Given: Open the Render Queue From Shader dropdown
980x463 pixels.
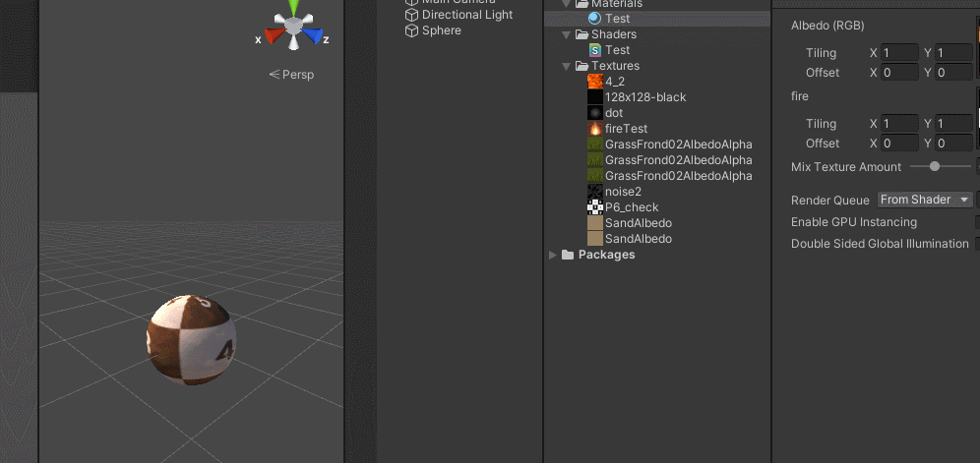Looking at the screenshot, I should [x=926, y=200].
